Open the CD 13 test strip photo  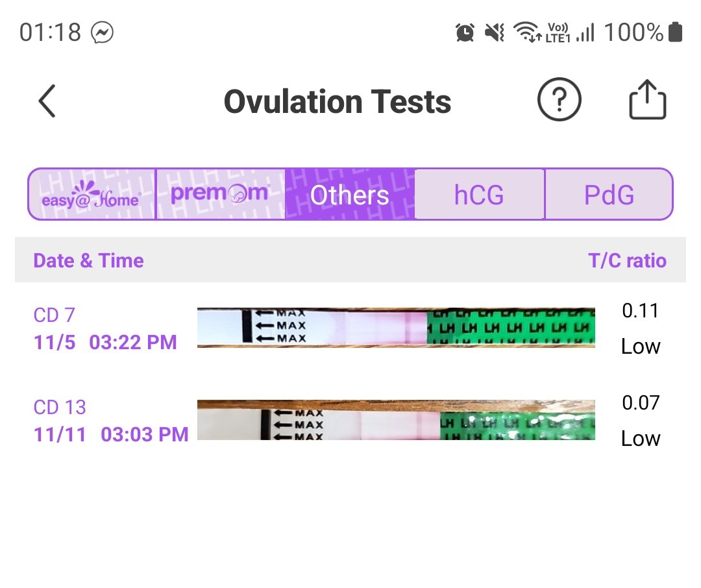click(x=396, y=420)
